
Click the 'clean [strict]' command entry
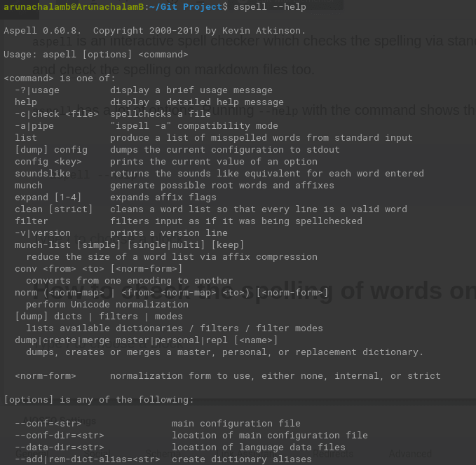tap(54, 209)
